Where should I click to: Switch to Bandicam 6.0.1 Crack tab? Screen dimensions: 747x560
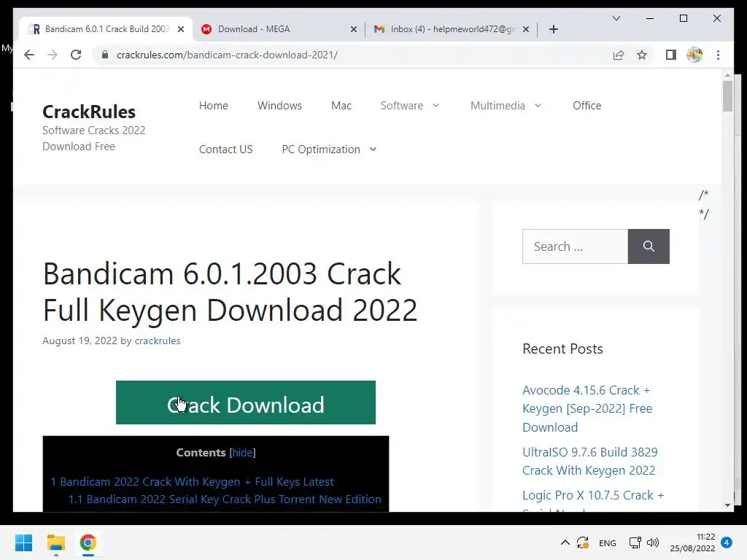[x=107, y=29]
